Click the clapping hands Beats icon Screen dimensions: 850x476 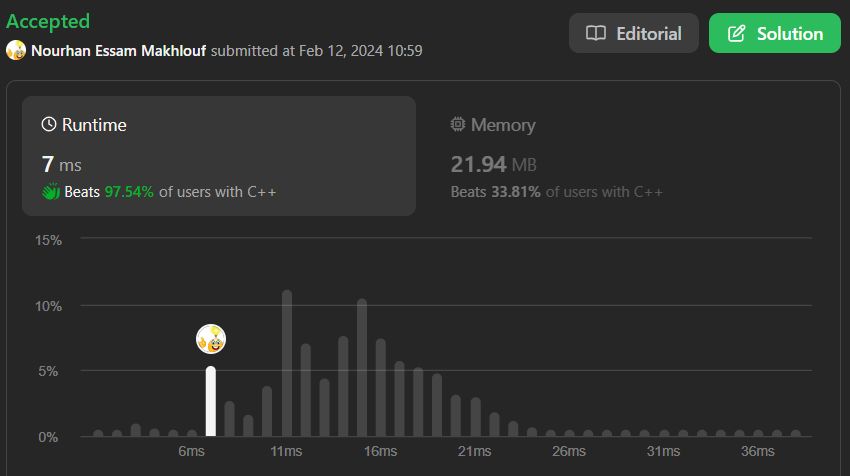point(51,192)
